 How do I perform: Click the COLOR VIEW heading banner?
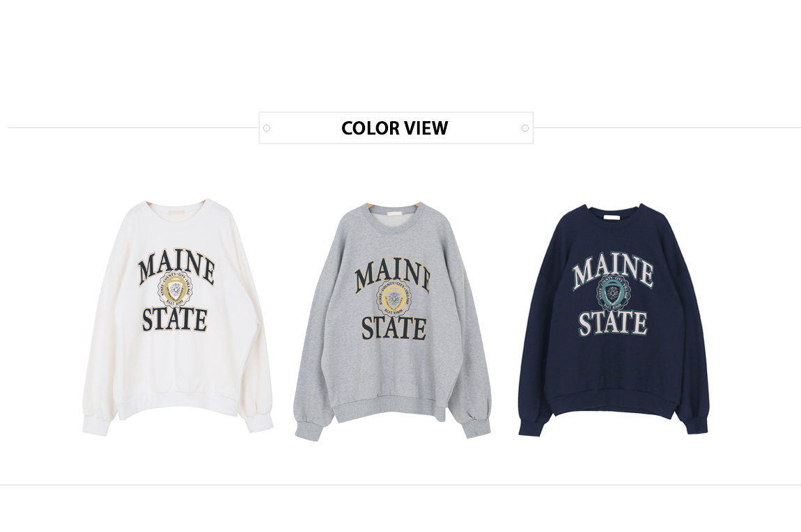[396, 127]
